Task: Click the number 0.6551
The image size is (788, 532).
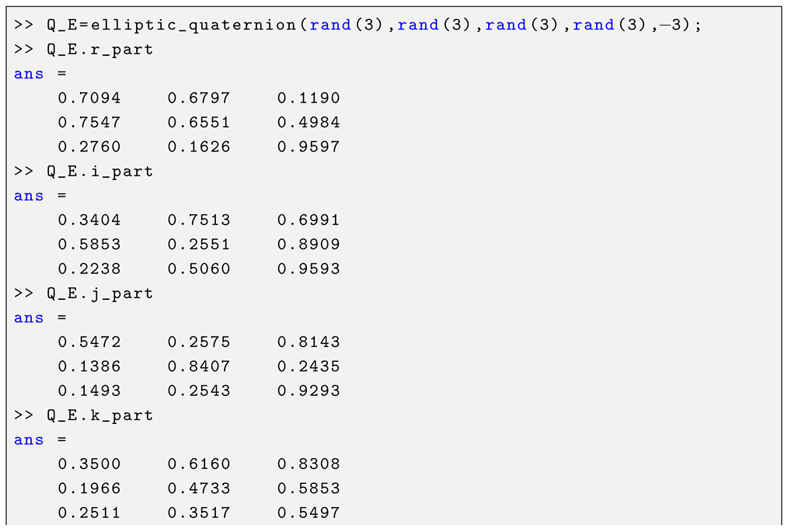Action: pos(199,123)
